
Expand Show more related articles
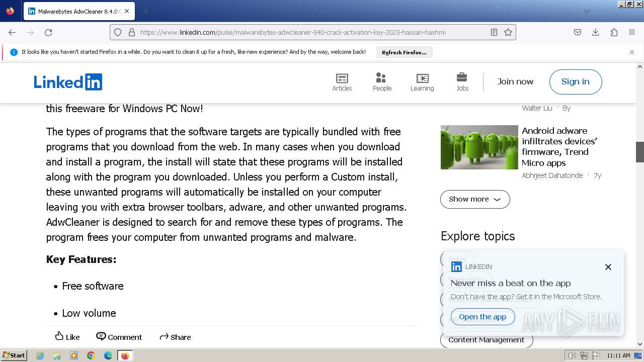pyautogui.click(x=475, y=199)
